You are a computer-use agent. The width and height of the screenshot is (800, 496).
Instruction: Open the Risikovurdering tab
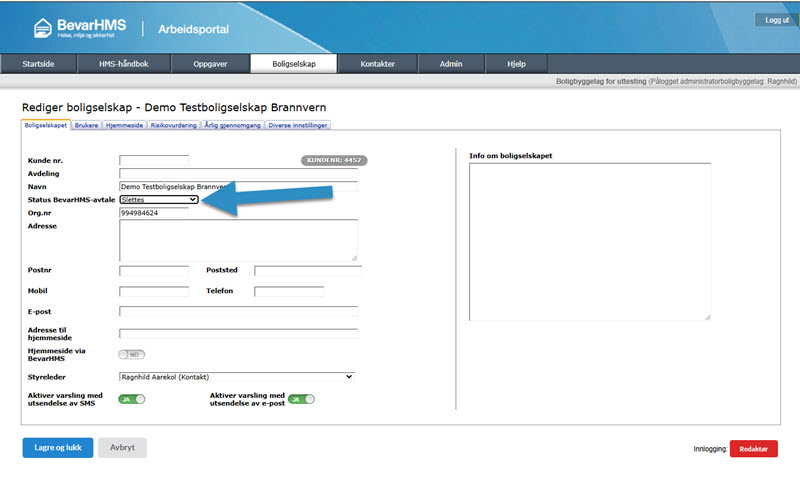pos(173,126)
